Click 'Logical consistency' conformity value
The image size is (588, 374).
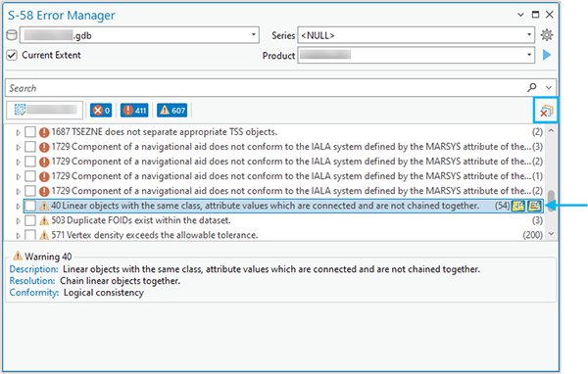[x=104, y=293]
